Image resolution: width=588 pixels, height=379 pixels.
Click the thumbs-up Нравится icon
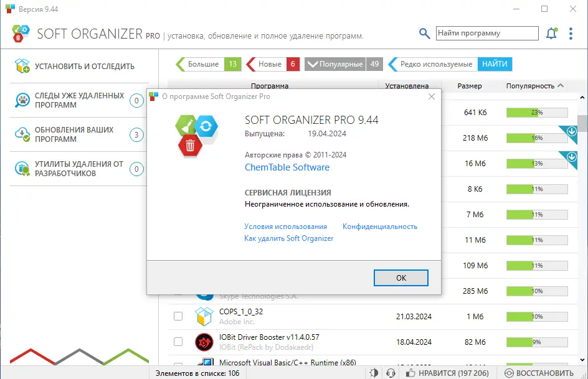point(410,373)
